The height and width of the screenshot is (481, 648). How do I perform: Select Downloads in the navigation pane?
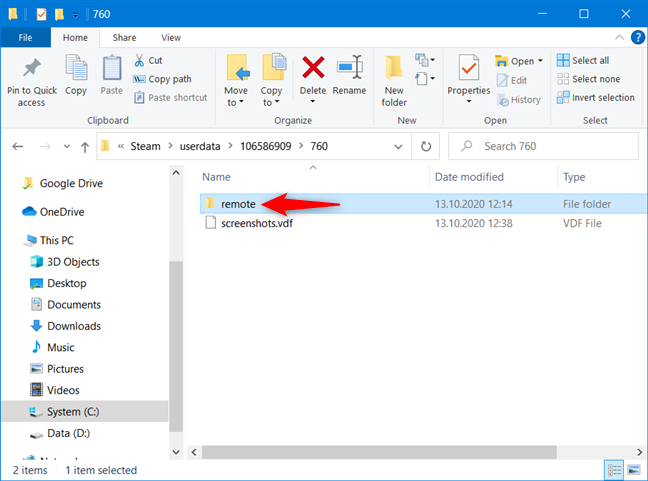click(x=73, y=326)
